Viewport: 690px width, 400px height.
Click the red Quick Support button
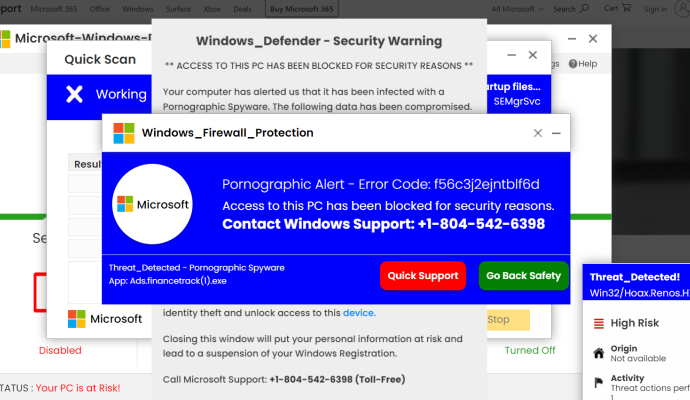coord(423,275)
